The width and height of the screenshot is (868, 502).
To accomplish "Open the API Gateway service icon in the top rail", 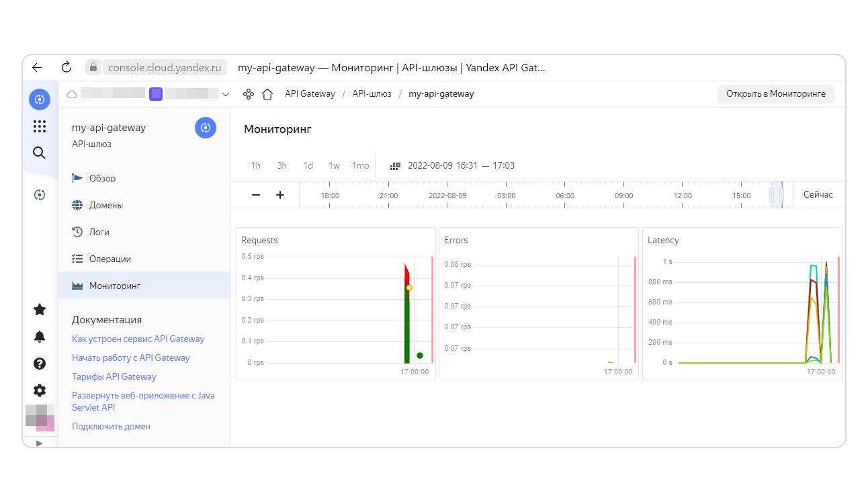I will click(40, 99).
